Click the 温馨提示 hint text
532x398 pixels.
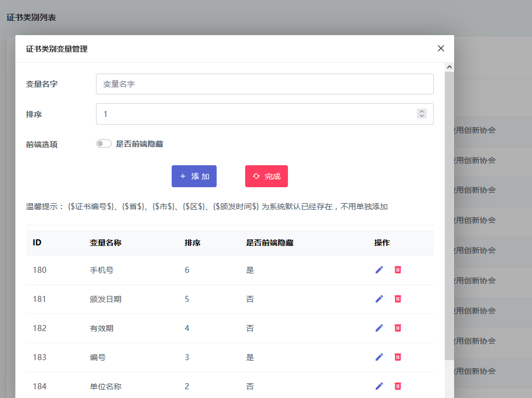click(x=207, y=206)
